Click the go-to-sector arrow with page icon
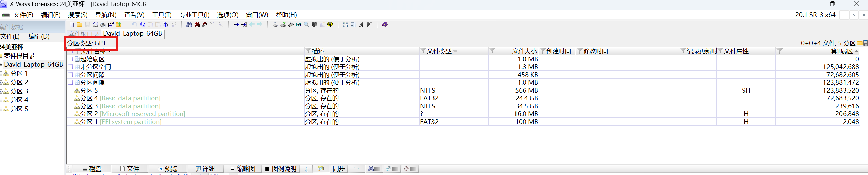 tap(244, 24)
